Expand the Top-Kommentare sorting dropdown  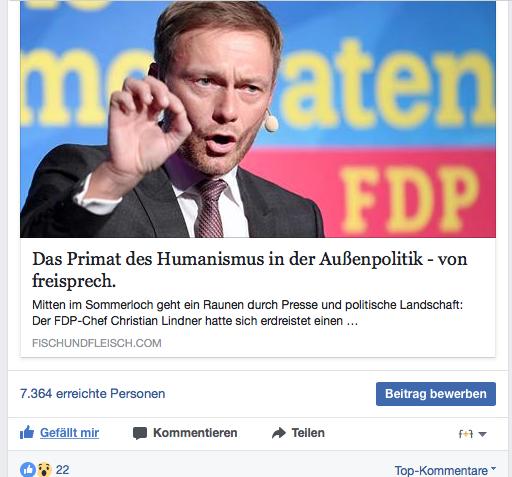445,471
